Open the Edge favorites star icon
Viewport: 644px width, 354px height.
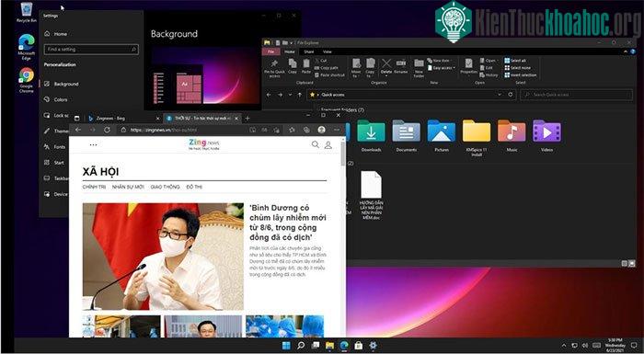tap(292, 130)
